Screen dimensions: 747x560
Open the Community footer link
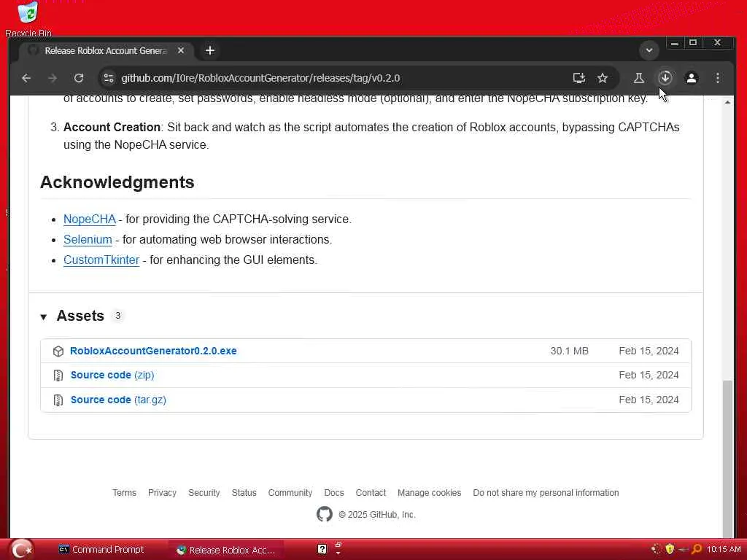(290, 493)
